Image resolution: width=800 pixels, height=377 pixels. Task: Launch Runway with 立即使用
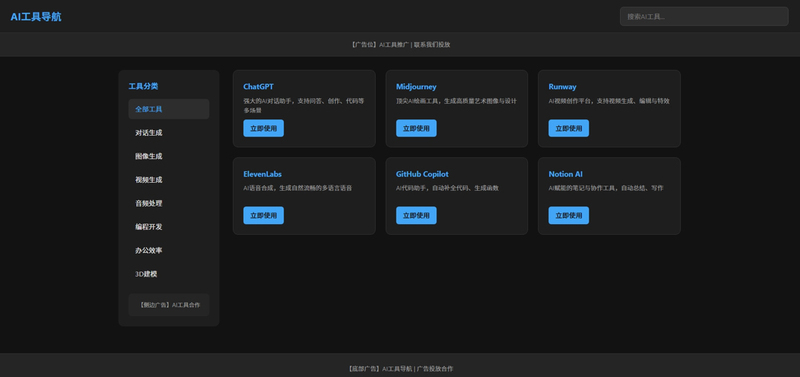click(568, 129)
